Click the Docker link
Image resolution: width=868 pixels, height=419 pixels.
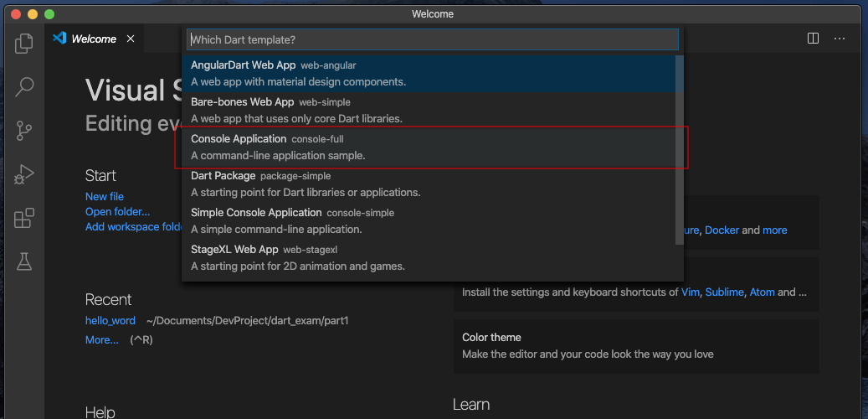[x=722, y=230]
